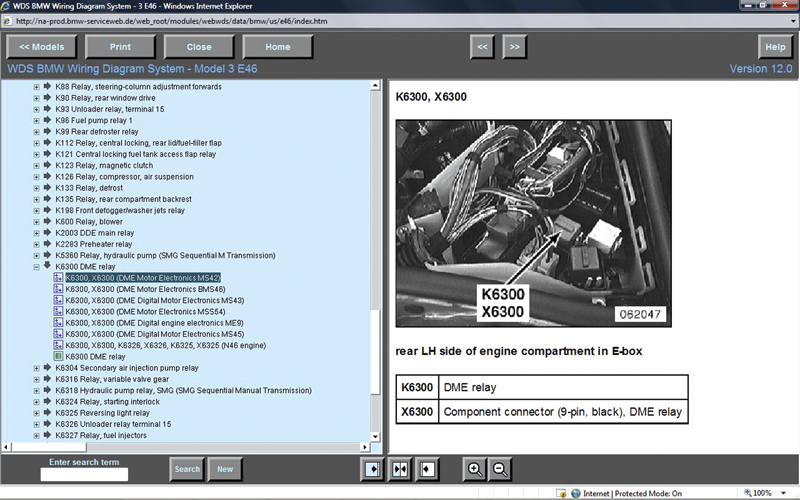The width and height of the screenshot is (800, 500).
Task: Click the search term input field
Action: coord(84,474)
